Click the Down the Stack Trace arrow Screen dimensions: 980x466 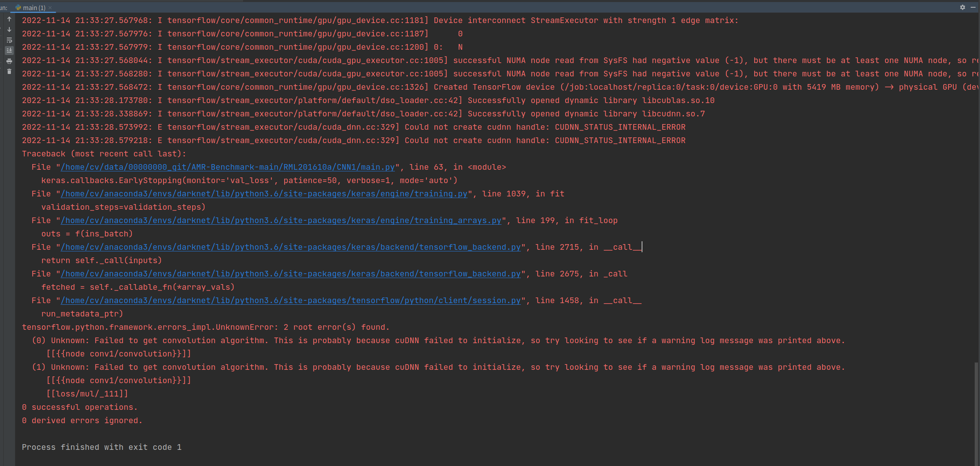(9, 30)
